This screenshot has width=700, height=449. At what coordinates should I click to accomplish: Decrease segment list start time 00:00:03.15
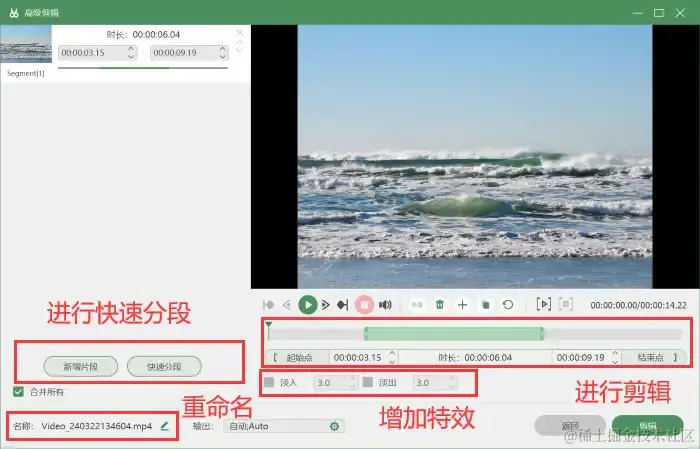point(131,56)
